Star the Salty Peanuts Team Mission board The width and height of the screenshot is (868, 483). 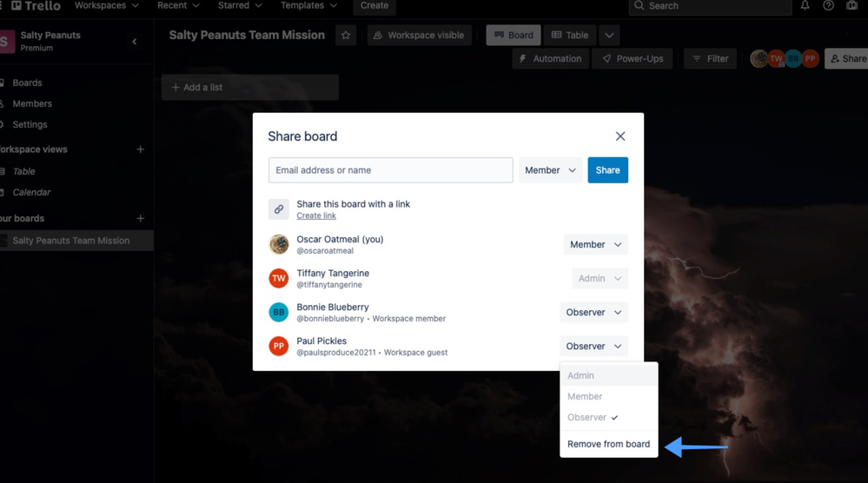tap(346, 36)
